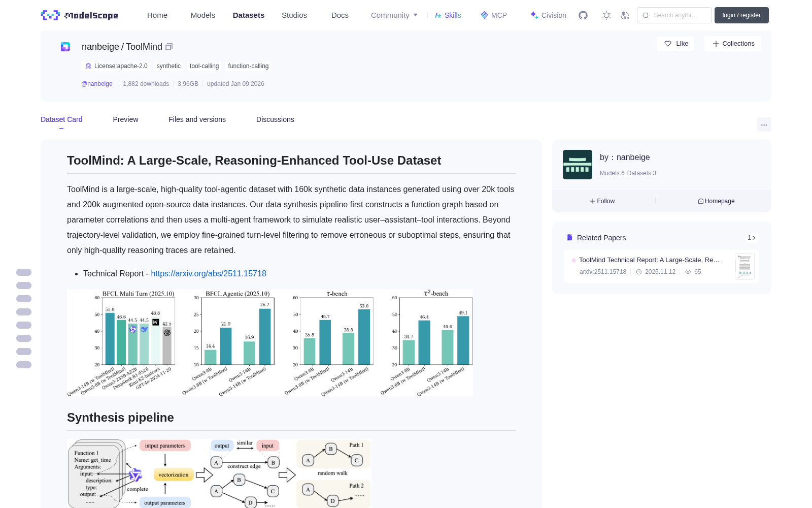Image resolution: width=812 pixels, height=508 pixels.
Task: Open the Docs page
Action: (340, 15)
